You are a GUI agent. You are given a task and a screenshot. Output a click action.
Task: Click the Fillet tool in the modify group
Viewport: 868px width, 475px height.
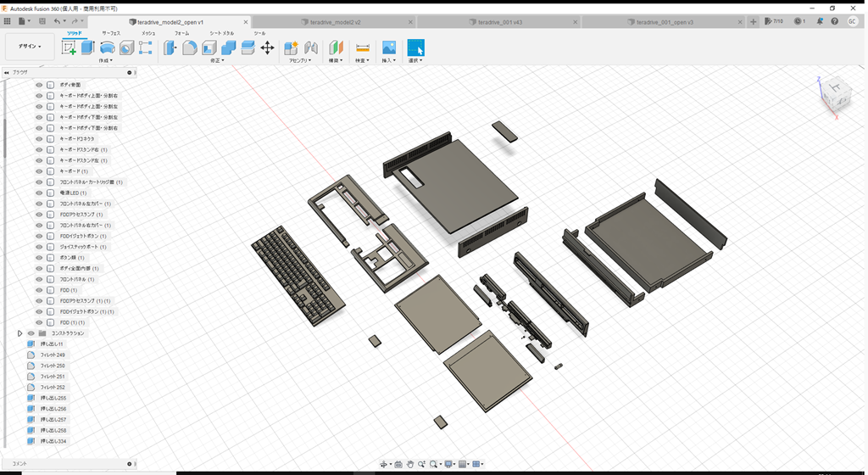point(190,48)
